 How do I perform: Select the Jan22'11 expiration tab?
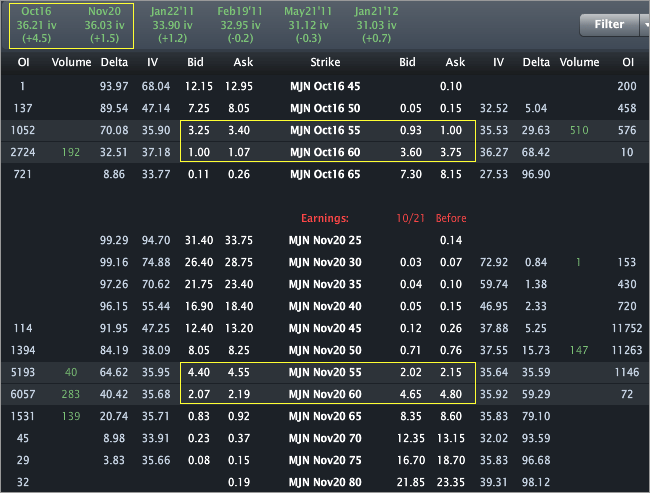172,25
